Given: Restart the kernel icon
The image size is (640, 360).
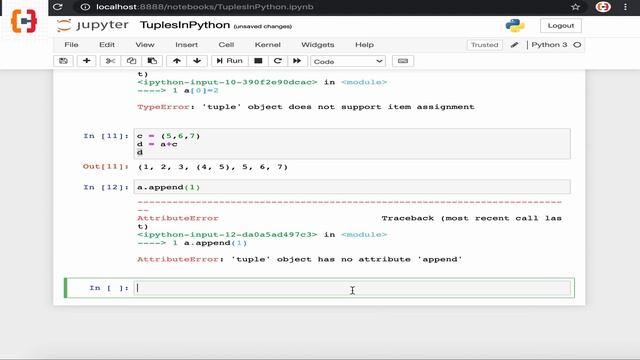Looking at the screenshot, I should (x=278, y=61).
